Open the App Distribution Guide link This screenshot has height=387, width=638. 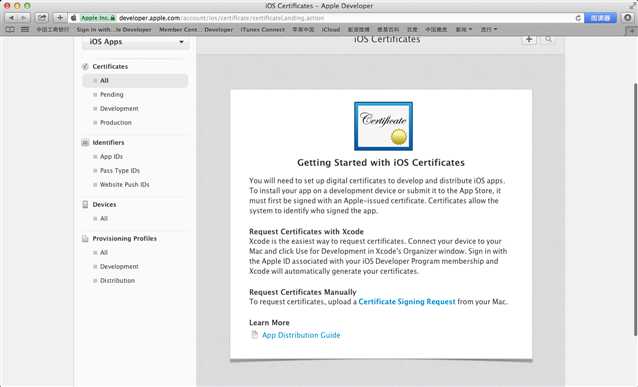(301, 335)
